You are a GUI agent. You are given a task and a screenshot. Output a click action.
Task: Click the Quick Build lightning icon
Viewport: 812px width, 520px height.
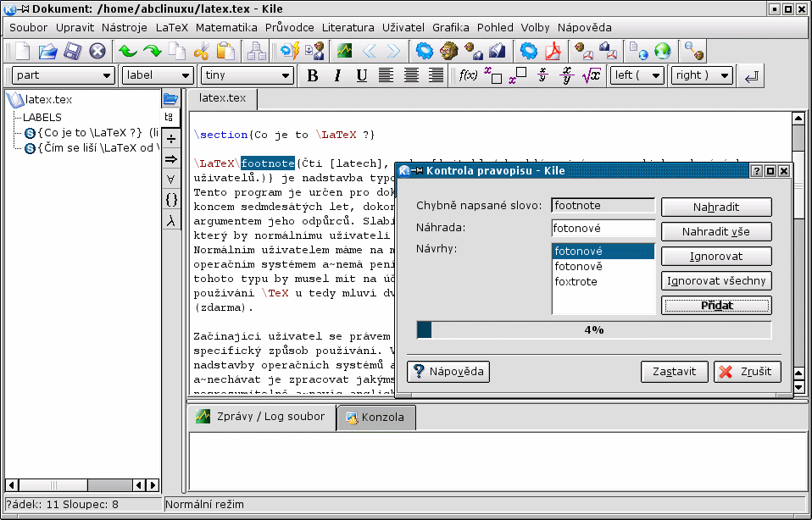click(x=290, y=51)
